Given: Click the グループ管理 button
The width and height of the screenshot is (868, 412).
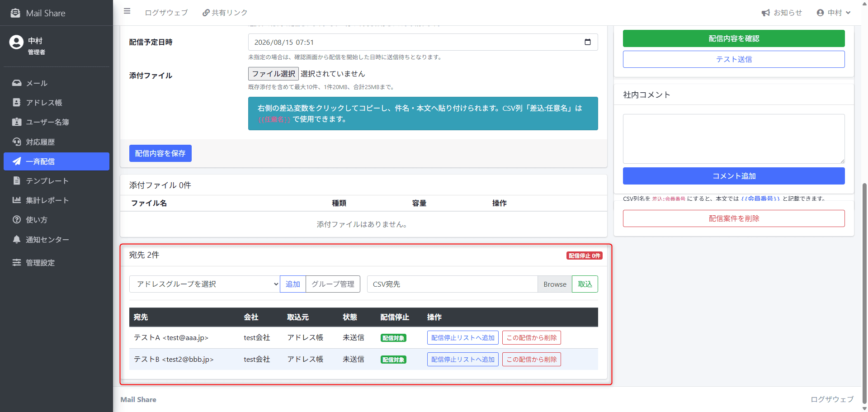Looking at the screenshot, I should pos(333,284).
